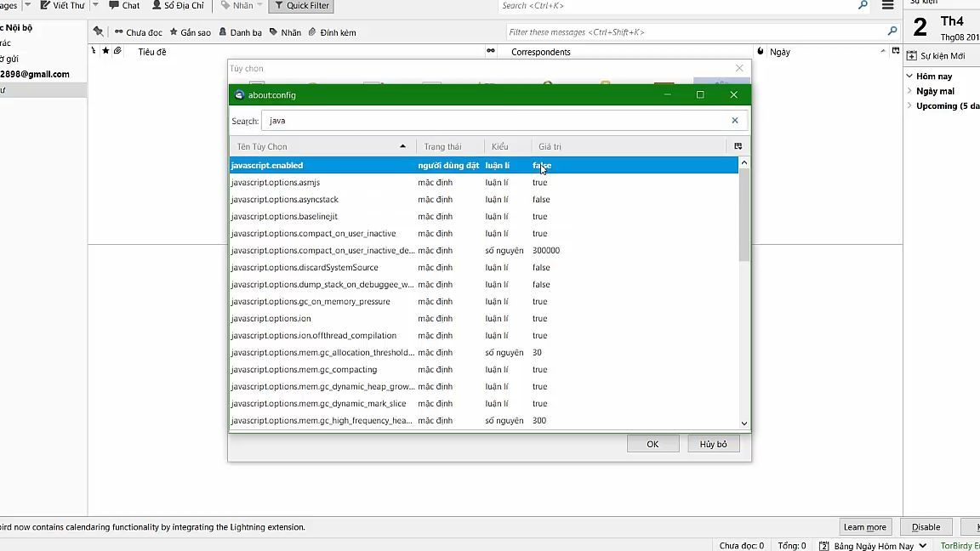Image resolution: width=980 pixels, height=551 pixels.
Task: Click the star column header icon
Action: point(105,51)
